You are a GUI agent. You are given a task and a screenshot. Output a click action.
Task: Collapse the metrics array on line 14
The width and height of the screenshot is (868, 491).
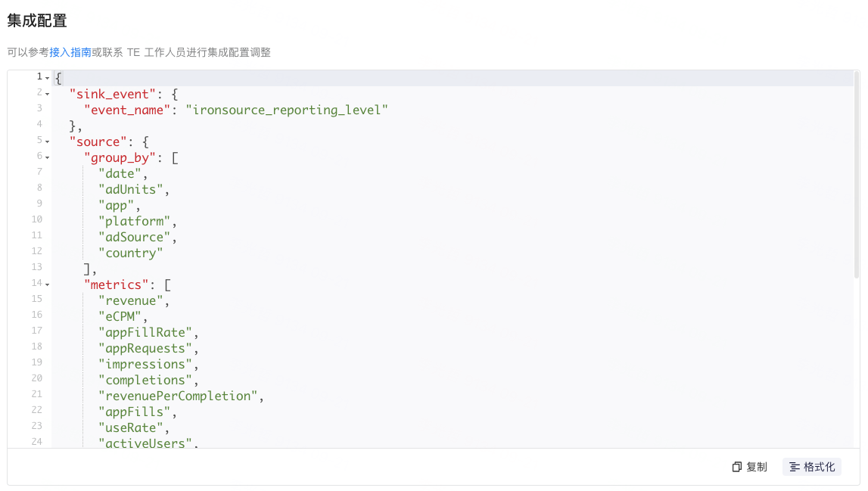click(x=47, y=284)
